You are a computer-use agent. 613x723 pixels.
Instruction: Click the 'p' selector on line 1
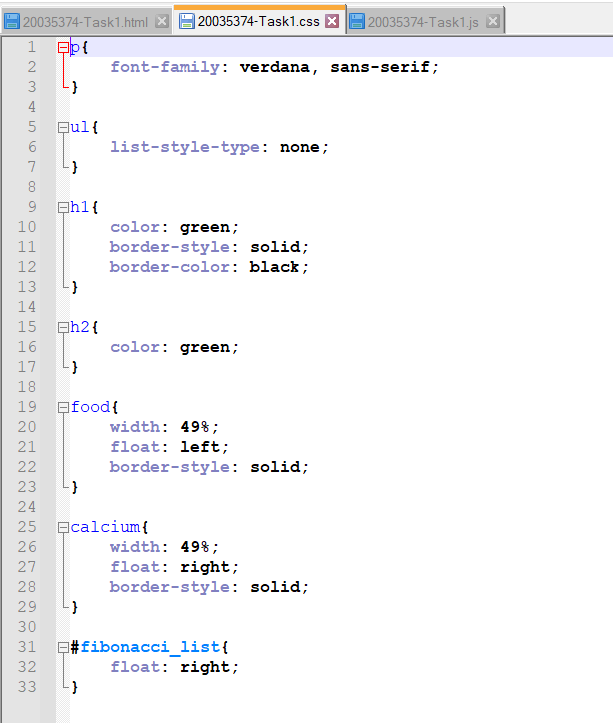tap(75, 47)
